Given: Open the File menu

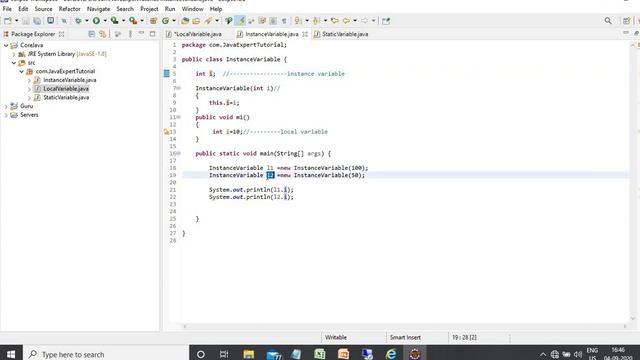Looking at the screenshot, I should pyautogui.click(x=7, y=9).
